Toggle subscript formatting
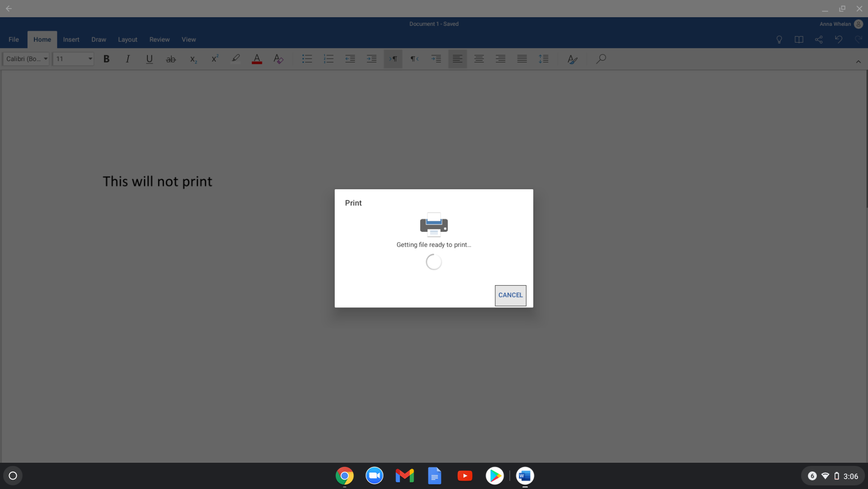Screen dimensions: 868x489 [x=193, y=59]
